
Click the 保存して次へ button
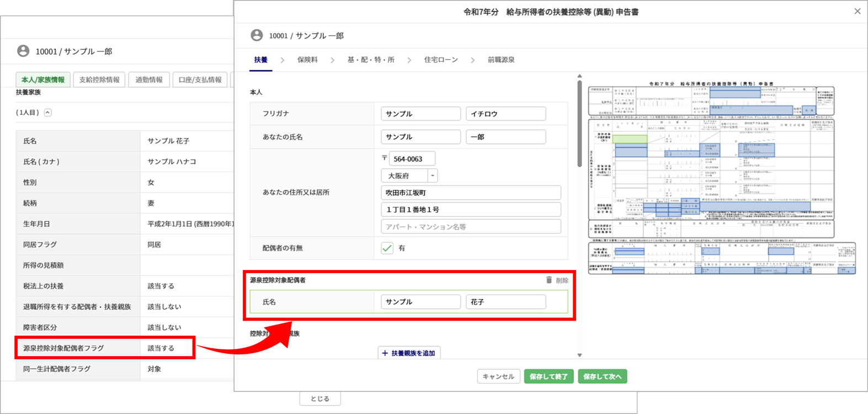click(x=602, y=376)
